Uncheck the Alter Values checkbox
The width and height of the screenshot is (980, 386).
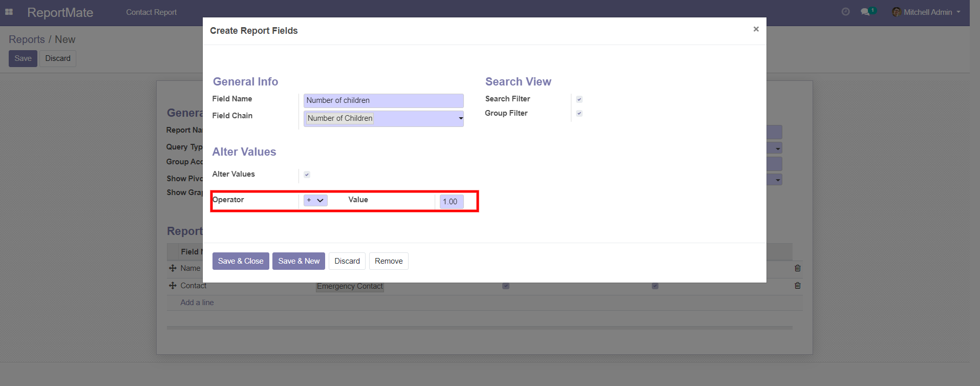pyautogui.click(x=307, y=175)
